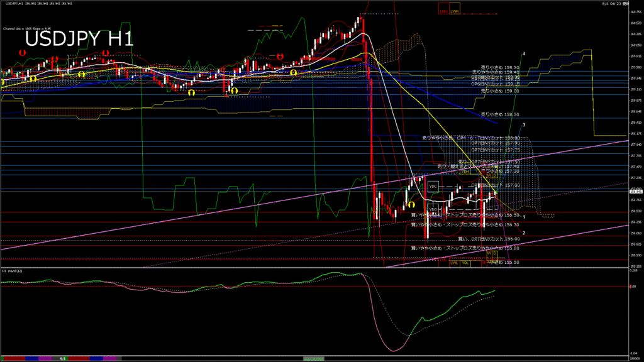Viewport: 644px width, 362px height.
Task: Select the YDC price marker box
Action: pos(433,187)
